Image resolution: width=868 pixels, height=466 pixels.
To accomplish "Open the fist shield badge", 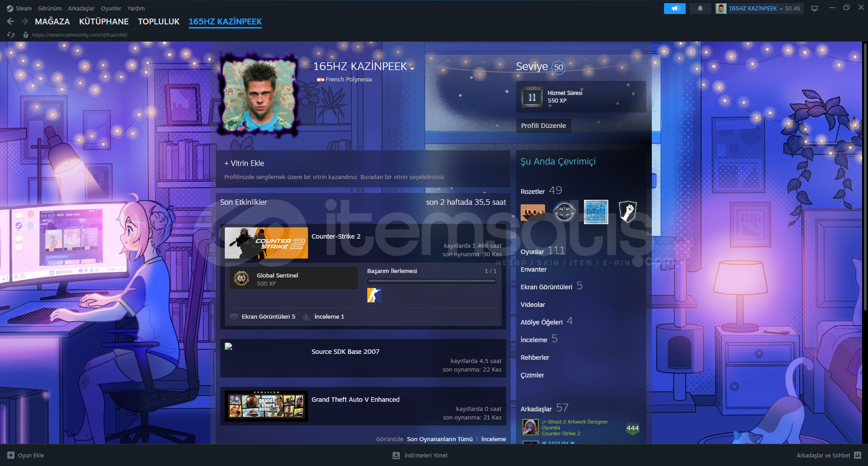I will (x=628, y=212).
